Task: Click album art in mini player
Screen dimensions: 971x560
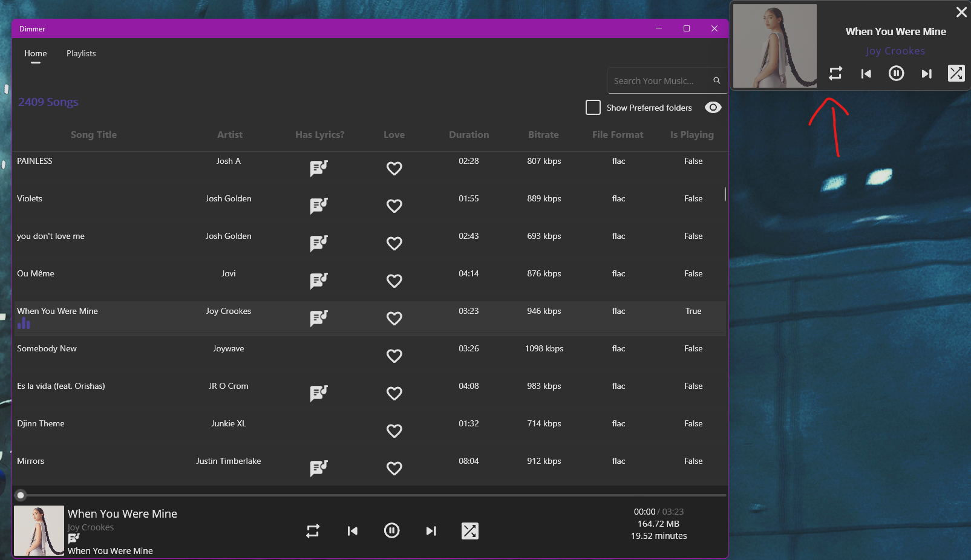Action: click(x=775, y=46)
